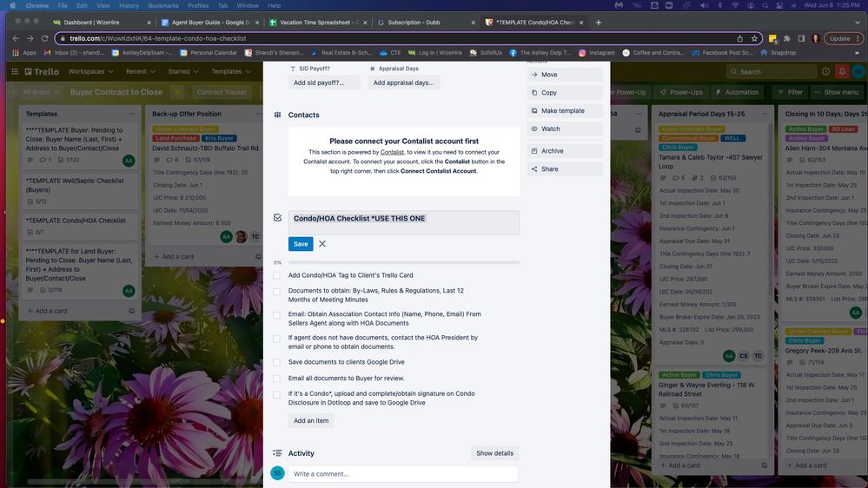The height and width of the screenshot is (488, 868).
Task: Click the Instagram bookmark
Action: 597,53
